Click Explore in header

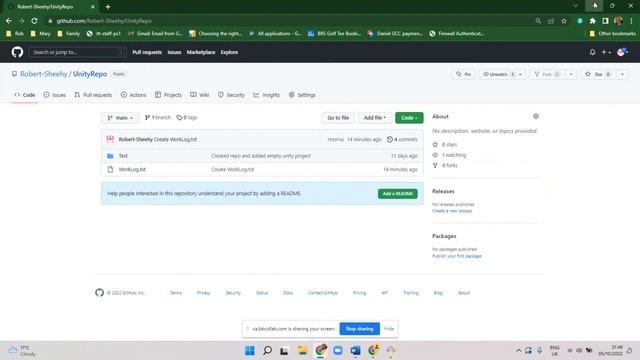[229, 52]
